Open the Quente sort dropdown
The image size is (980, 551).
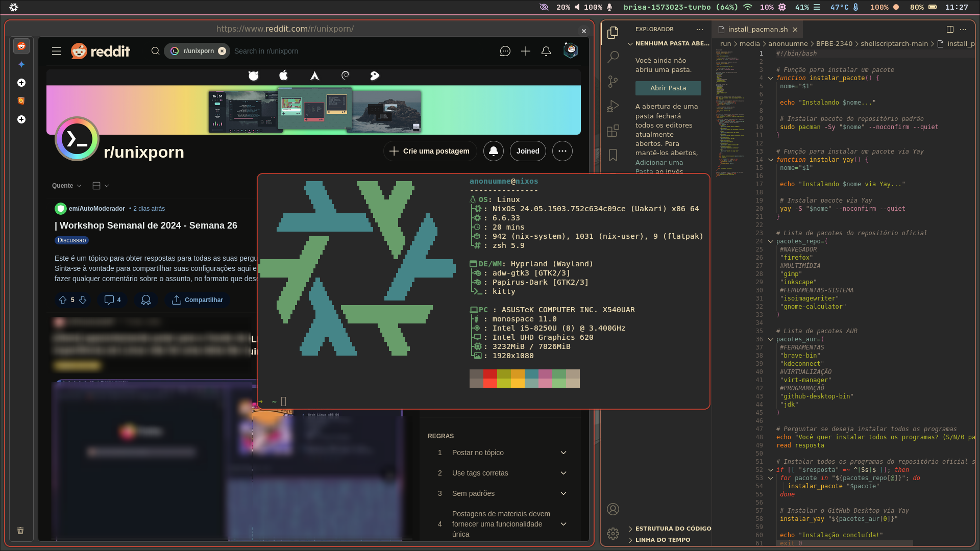[x=66, y=186]
